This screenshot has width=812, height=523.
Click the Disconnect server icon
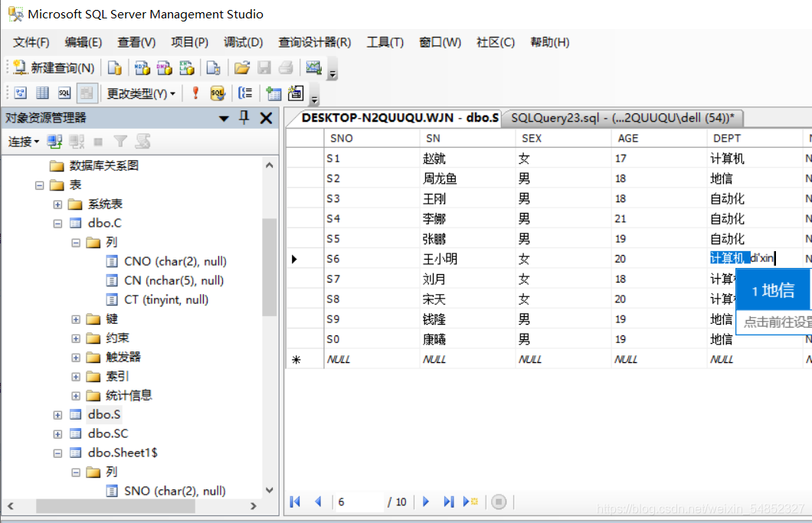[77, 142]
